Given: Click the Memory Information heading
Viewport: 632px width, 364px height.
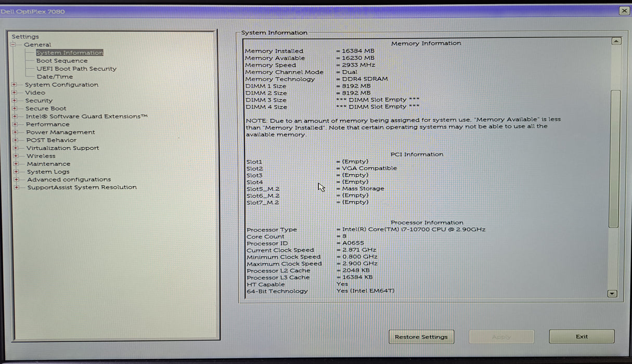Looking at the screenshot, I should click(x=426, y=43).
